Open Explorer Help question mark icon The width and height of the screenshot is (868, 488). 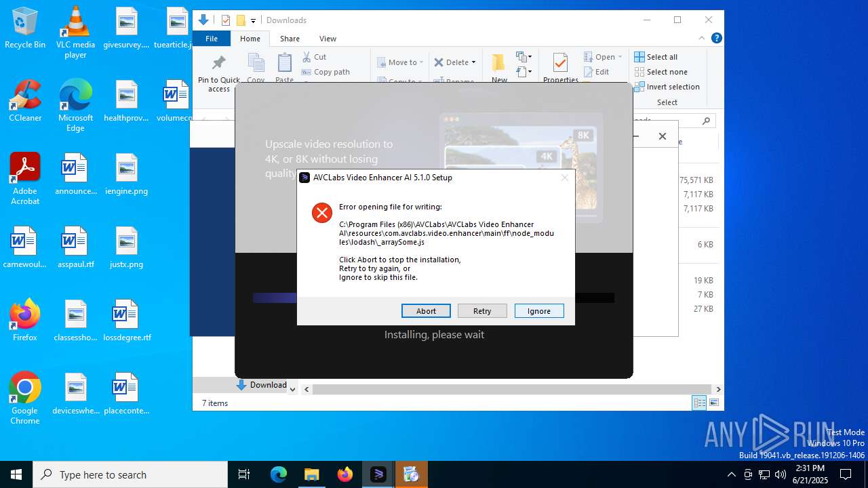716,38
